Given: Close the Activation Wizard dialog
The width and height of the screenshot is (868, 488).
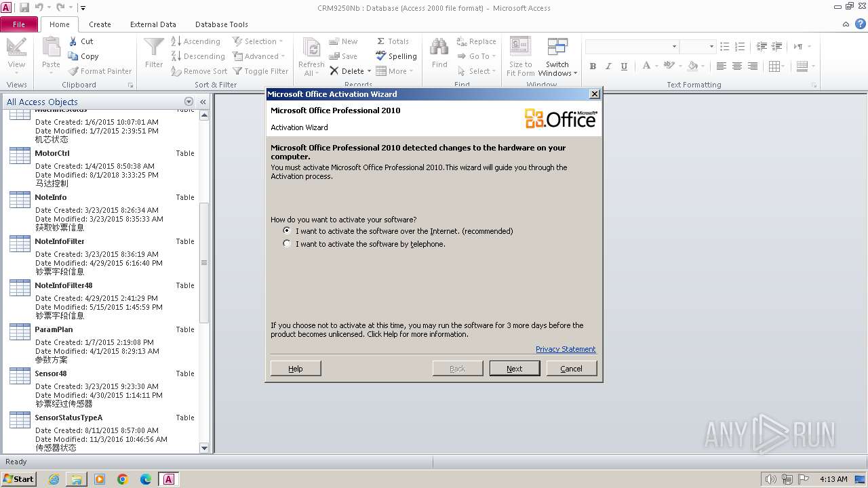Looking at the screenshot, I should pos(595,94).
